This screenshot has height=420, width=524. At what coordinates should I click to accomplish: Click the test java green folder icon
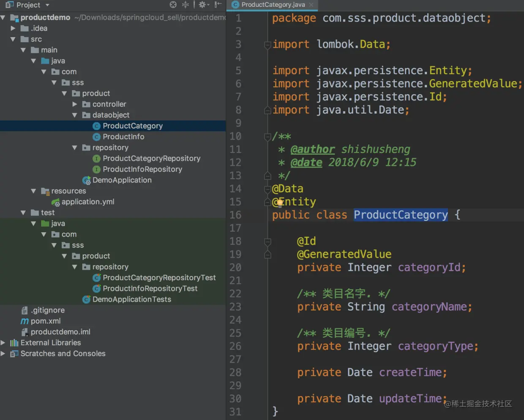pos(45,223)
